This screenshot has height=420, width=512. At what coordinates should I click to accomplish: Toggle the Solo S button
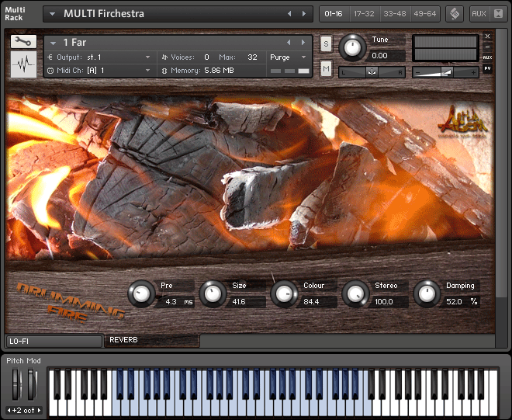[326, 44]
